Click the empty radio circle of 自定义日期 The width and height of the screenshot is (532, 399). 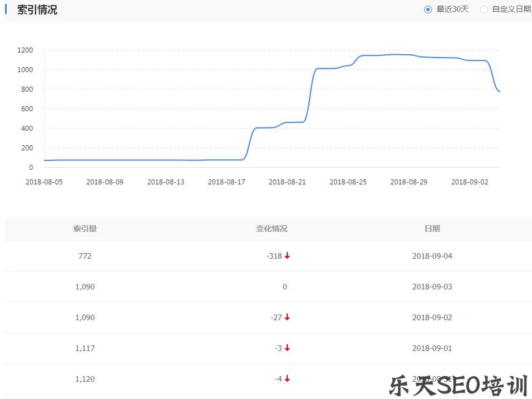point(484,9)
